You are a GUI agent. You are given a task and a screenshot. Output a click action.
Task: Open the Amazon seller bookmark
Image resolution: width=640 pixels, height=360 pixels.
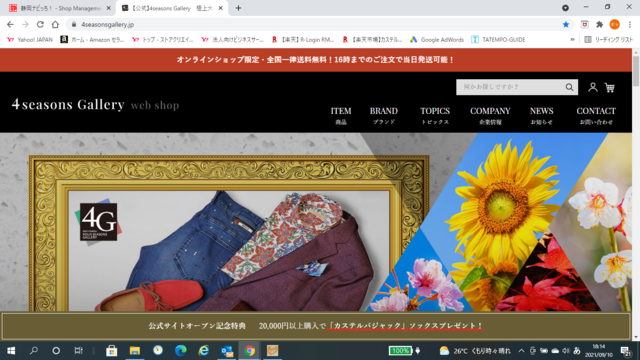tap(93, 40)
